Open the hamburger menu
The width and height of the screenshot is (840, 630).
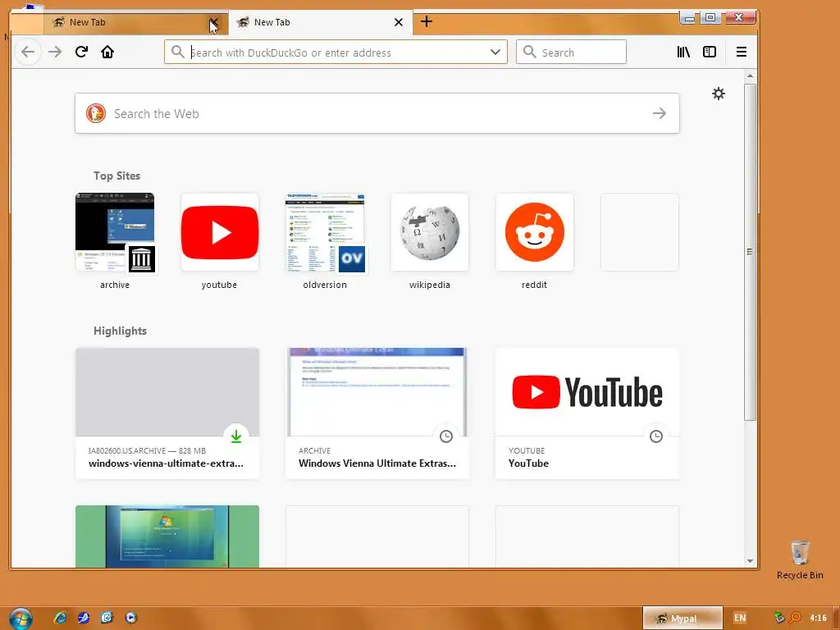742,52
